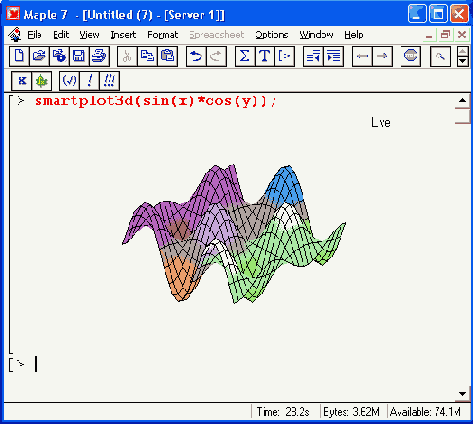Image resolution: width=473 pixels, height=424 pixels.
Task: Execute the current expression with the single exclamation icon
Action: click(89, 81)
